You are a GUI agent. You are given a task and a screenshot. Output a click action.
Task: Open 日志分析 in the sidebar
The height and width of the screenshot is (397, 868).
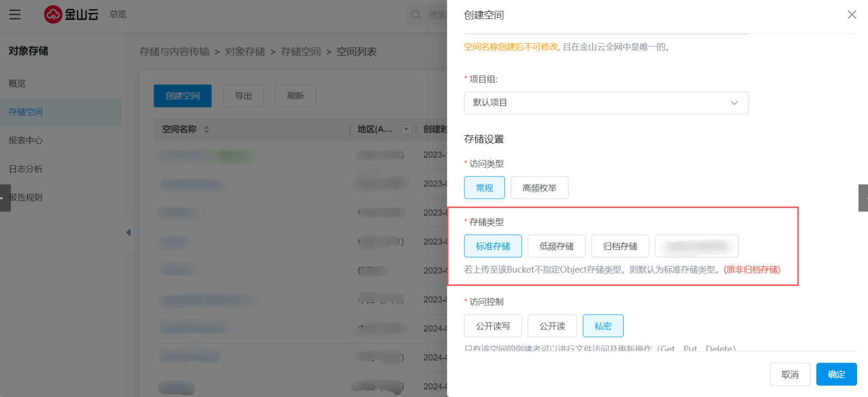[x=26, y=169]
